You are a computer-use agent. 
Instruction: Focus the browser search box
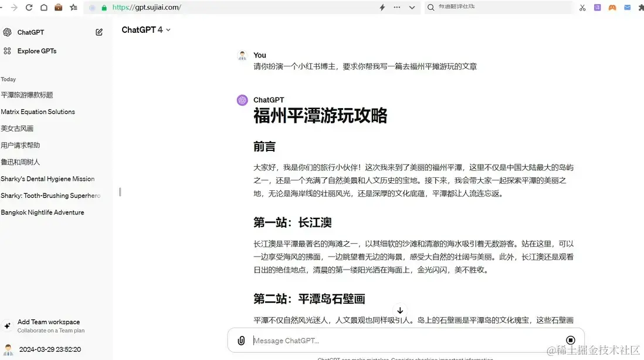pos(499,7)
